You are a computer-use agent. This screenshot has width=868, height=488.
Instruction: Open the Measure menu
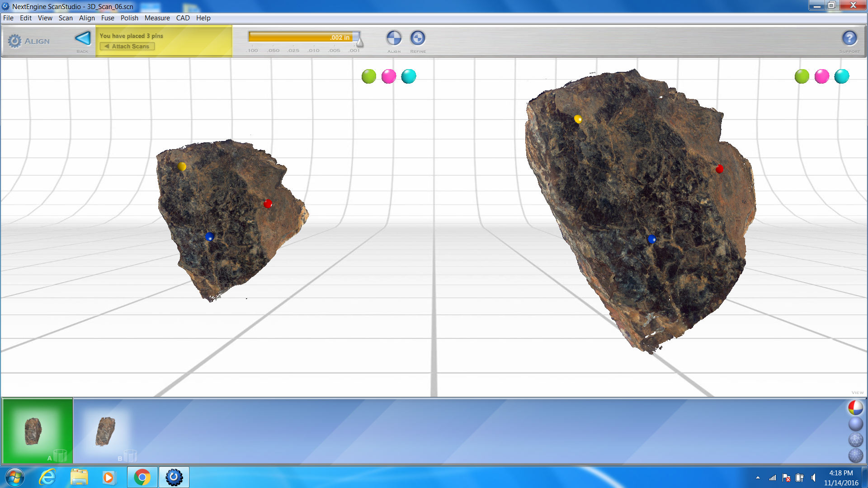(x=157, y=18)
